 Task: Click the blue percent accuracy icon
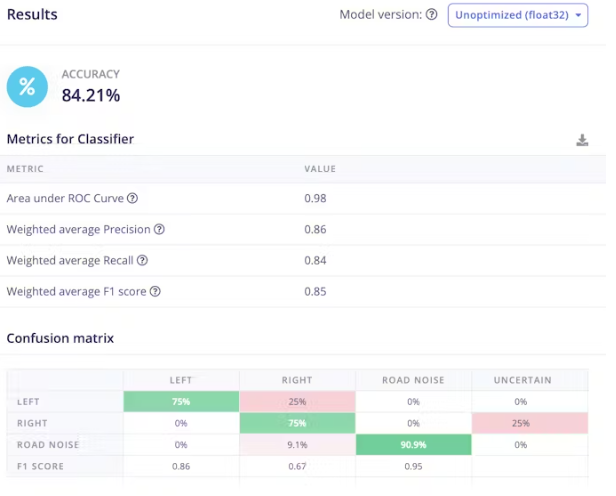28,86
